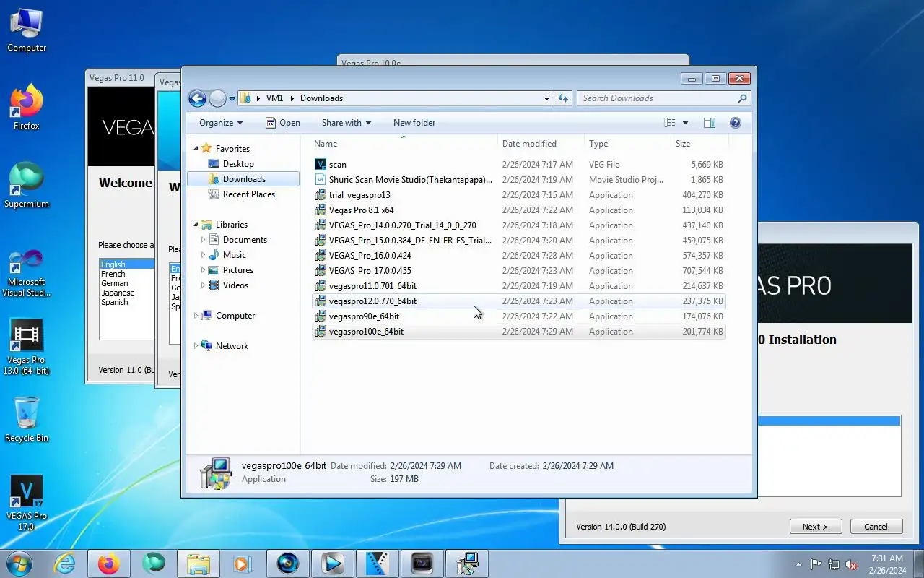Open Windows Media Player from the taskbar
924x578 pixels.
(x=243, y=564)
